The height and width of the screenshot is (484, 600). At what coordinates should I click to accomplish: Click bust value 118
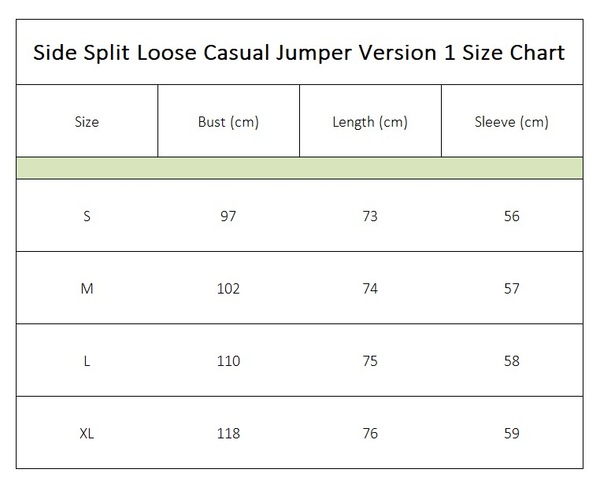pyautogui.click(x=228, y=433)
